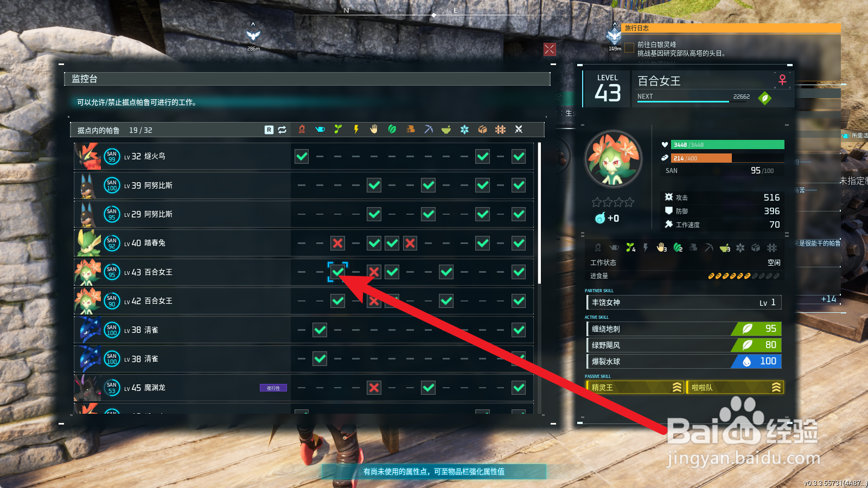Toggle red X handiwork checkbox for 魔渊龙

coord(374,388)
